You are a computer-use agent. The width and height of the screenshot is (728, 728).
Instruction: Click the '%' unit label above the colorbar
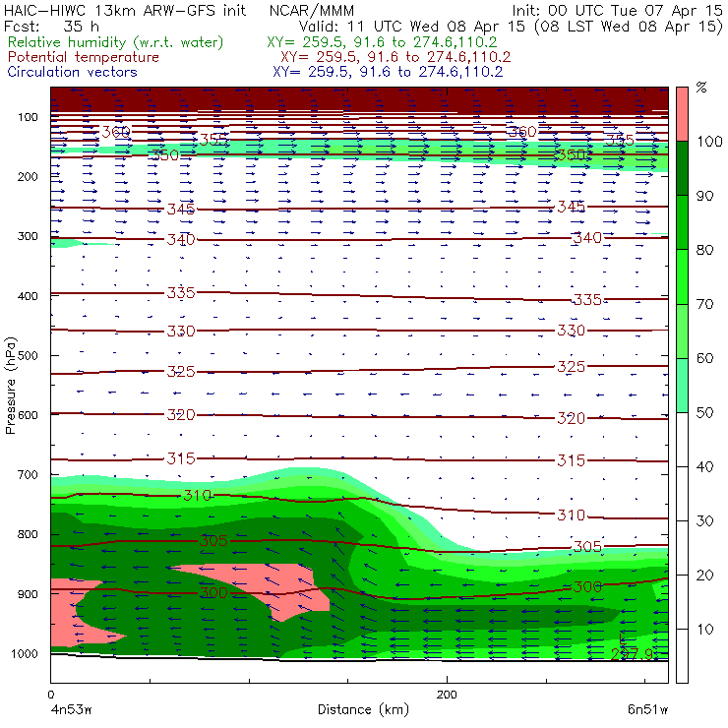tap(701, 87)
